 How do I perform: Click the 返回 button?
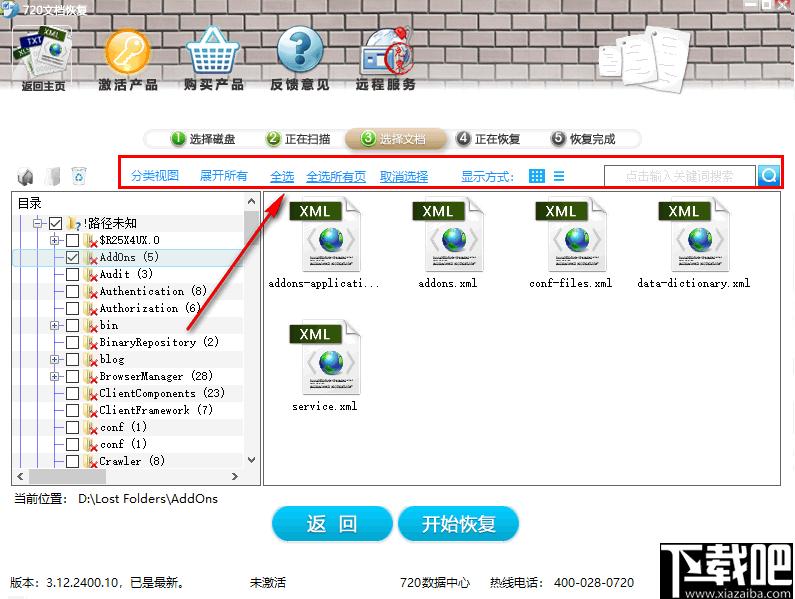(x=332, y=523)
